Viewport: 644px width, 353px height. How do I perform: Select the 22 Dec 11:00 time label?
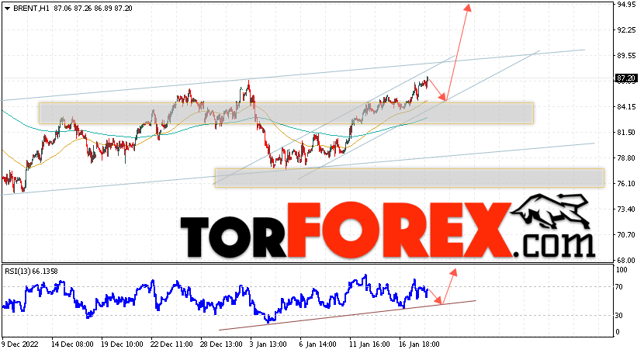tap(171, 344)
